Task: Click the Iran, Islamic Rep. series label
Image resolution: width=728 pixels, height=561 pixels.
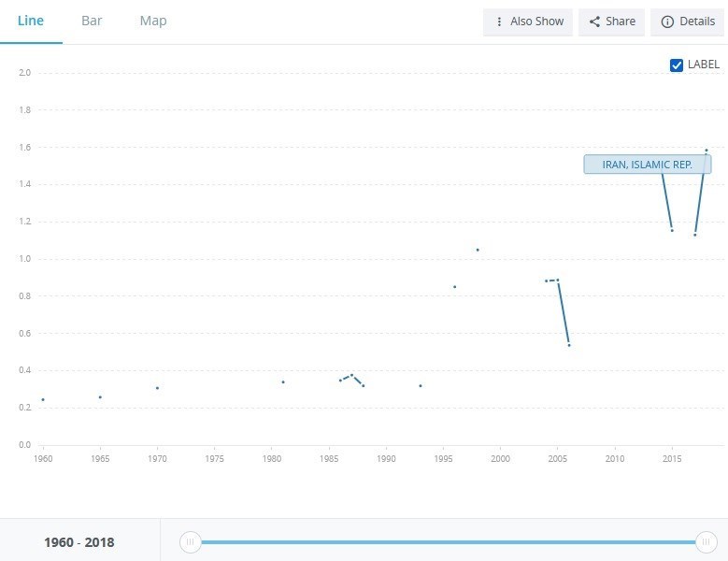Action: 648,165
